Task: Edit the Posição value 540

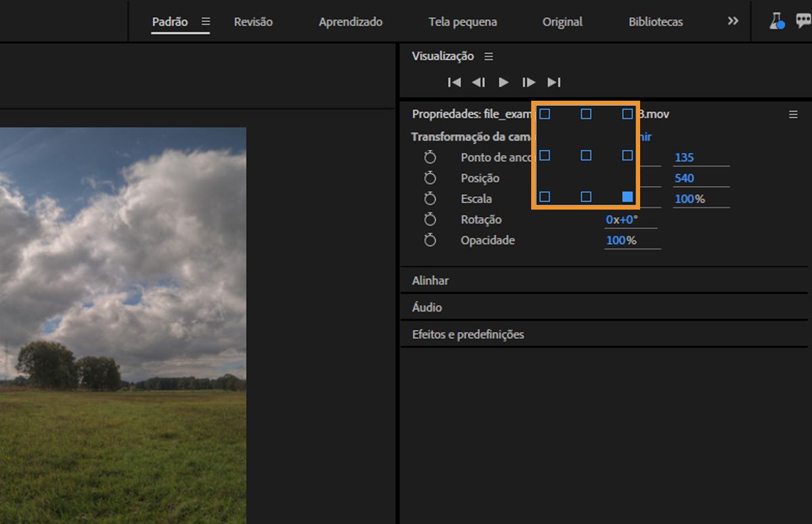Action: pos(684,178)
